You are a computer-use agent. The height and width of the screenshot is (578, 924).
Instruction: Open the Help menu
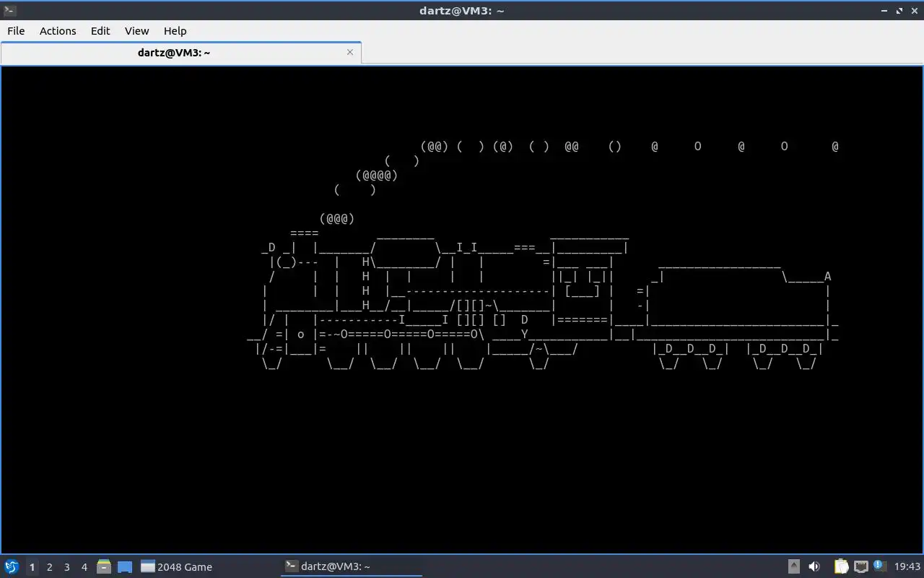pyautogui.click(x=175, y=31)
